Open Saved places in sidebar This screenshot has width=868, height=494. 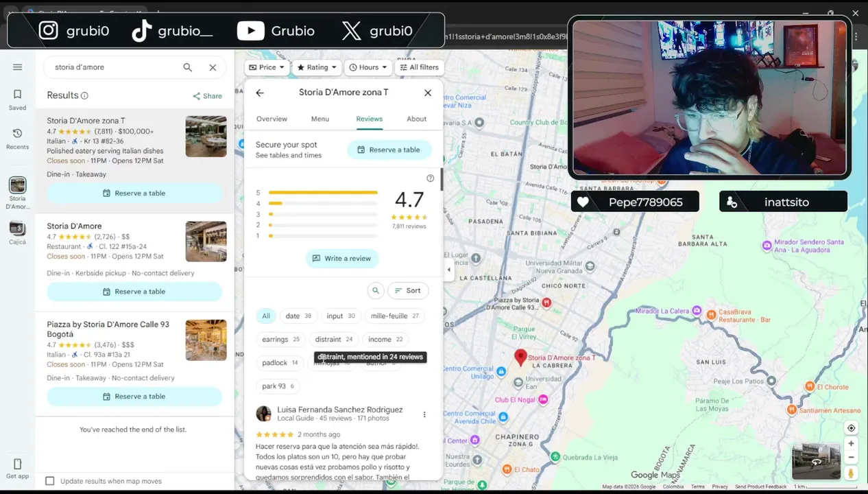17,100
